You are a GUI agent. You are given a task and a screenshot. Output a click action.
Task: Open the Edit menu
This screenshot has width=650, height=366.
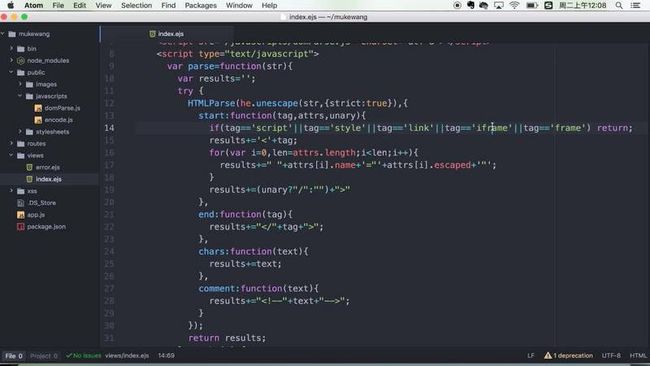pyautogui.click(x=80, y=5)
